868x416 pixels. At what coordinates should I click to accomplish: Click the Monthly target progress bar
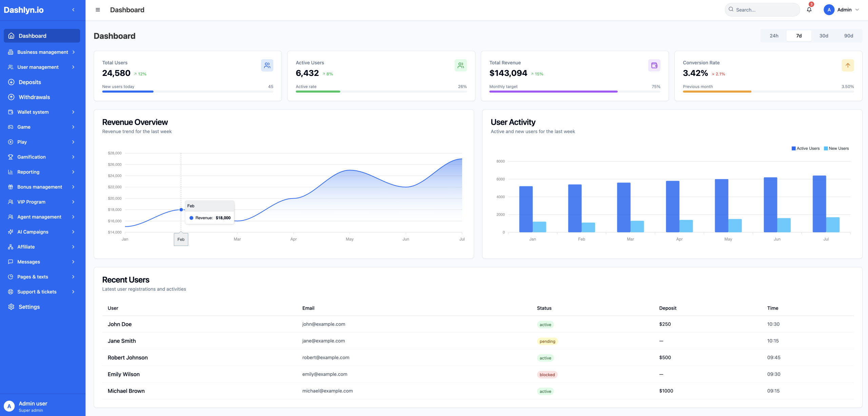[x=574, y=91]
